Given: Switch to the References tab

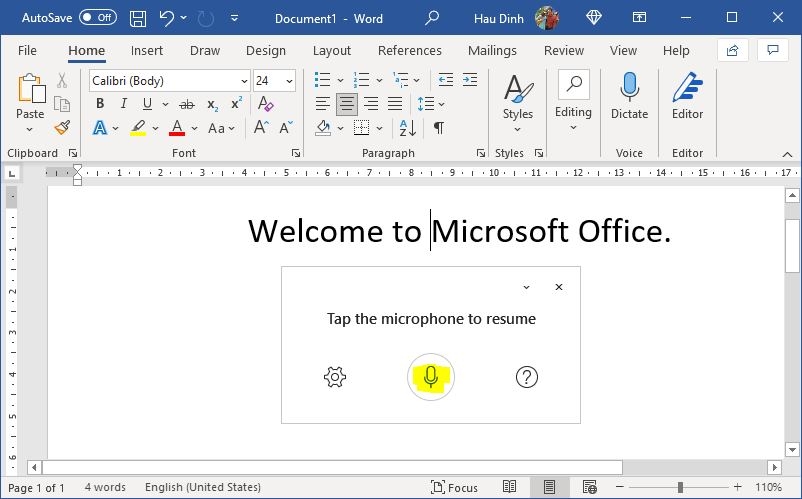Looking at the screenshot, I should point(410,51).
